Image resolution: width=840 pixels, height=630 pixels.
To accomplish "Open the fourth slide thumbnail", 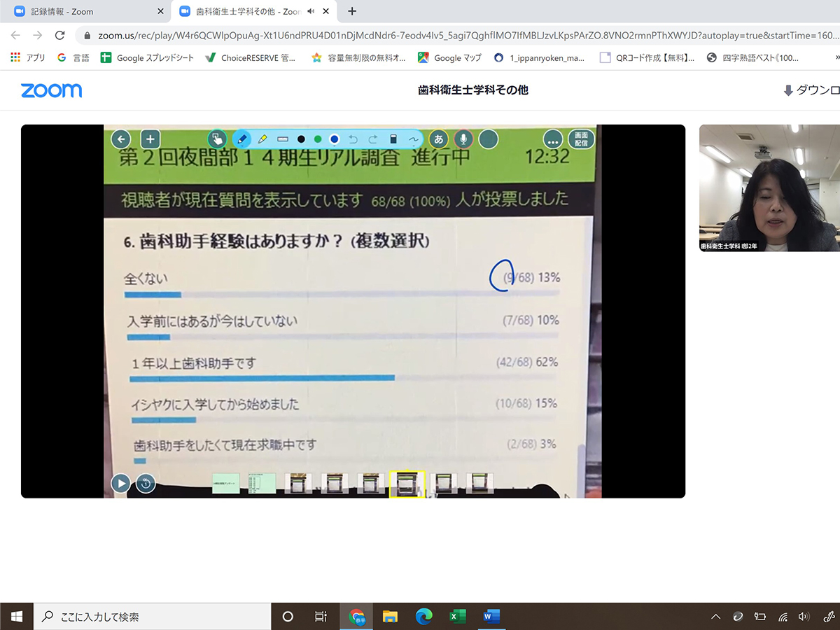I will pyautogui.click(x=335, y=483).
